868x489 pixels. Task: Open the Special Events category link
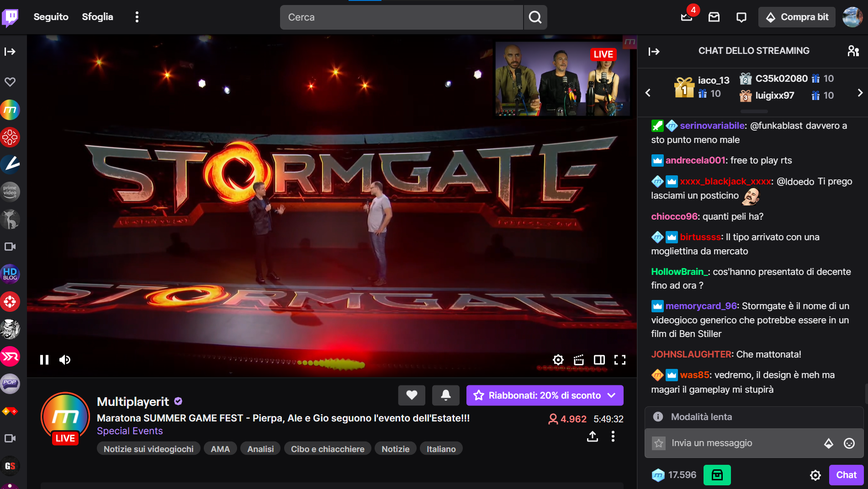[130, 431]
